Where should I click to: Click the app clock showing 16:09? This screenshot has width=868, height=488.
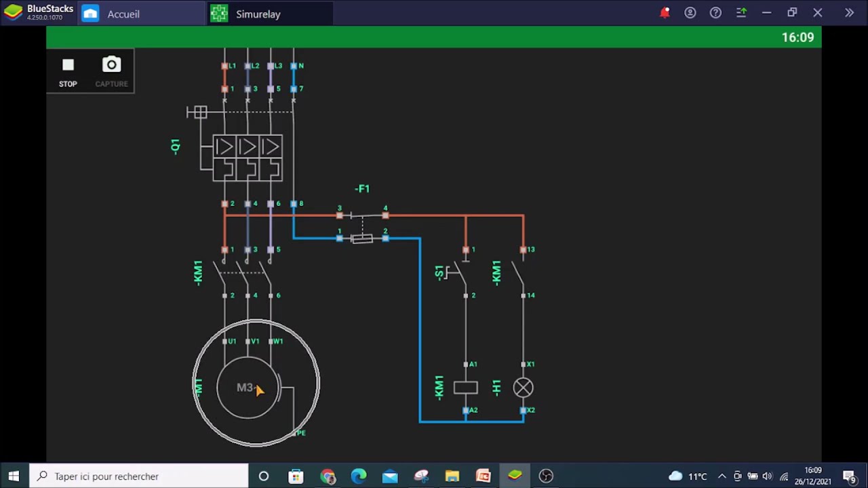[x=797, y=37]
